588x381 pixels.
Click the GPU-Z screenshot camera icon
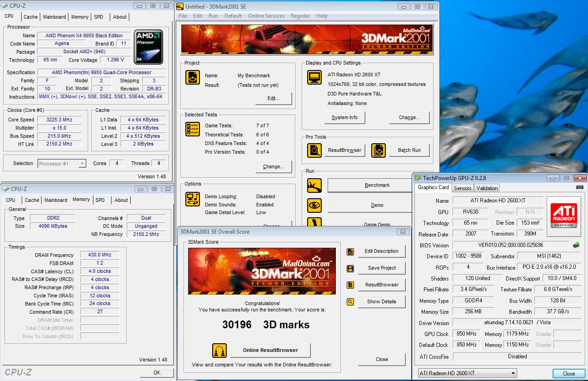coord(579,187)
